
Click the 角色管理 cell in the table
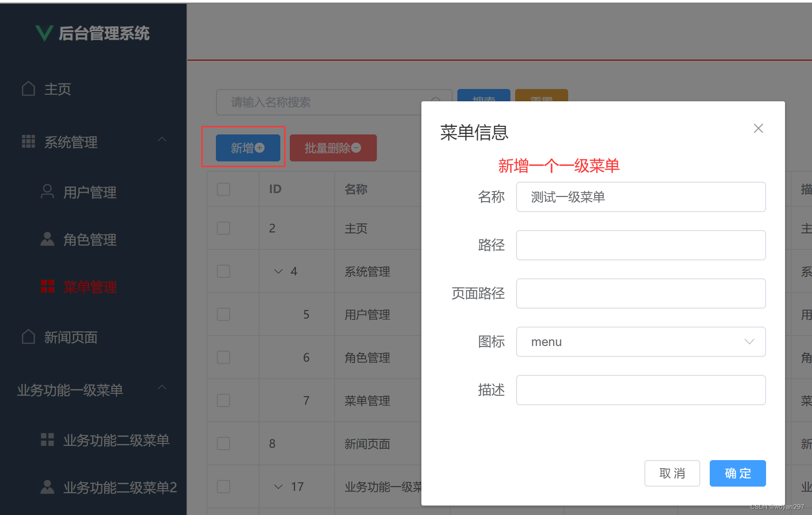pos(367,358)
